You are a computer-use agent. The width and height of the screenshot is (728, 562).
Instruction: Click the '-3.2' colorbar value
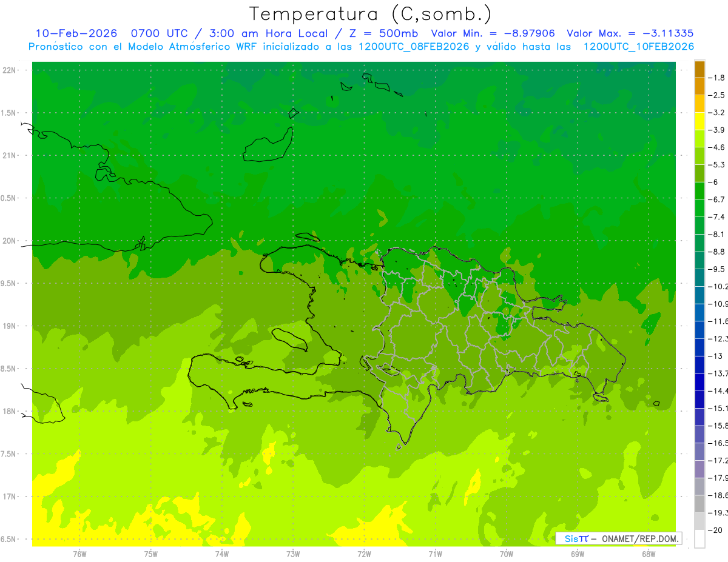(x=718, y=113)
